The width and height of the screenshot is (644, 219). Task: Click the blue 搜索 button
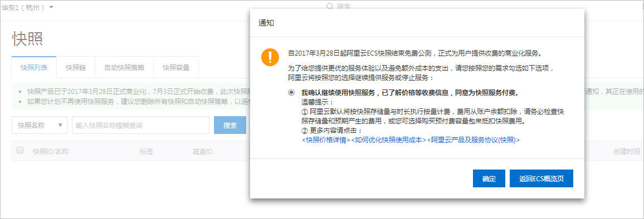coord(230,125)
